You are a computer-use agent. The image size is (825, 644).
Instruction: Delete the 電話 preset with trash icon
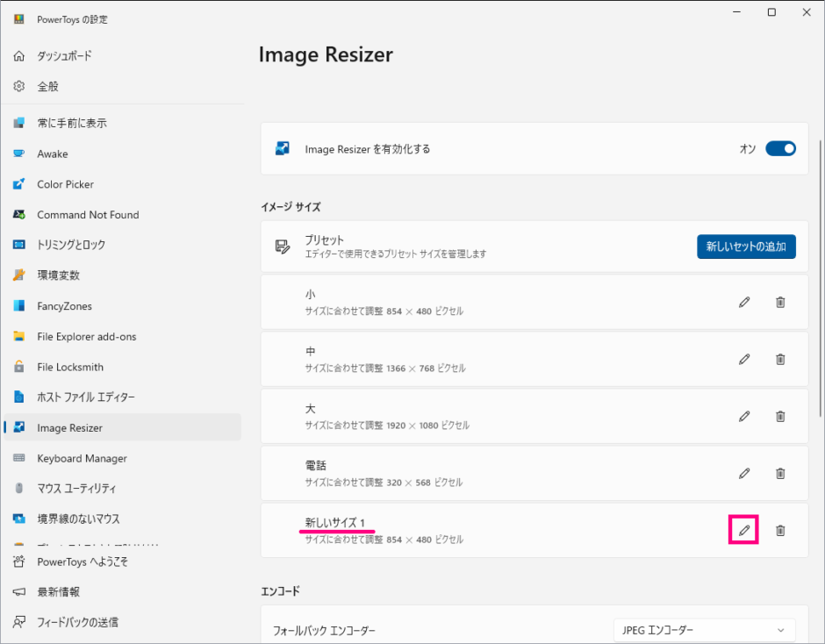coord(780,474)
